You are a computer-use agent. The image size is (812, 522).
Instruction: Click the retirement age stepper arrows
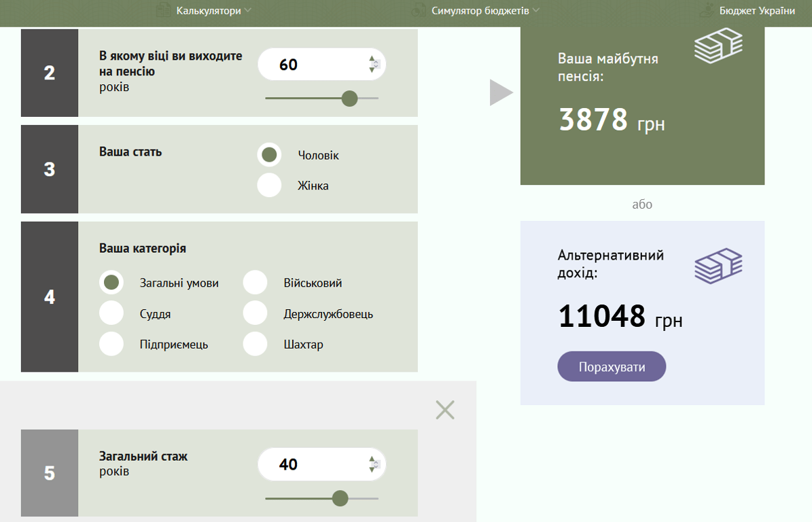(x=372, y=65)
